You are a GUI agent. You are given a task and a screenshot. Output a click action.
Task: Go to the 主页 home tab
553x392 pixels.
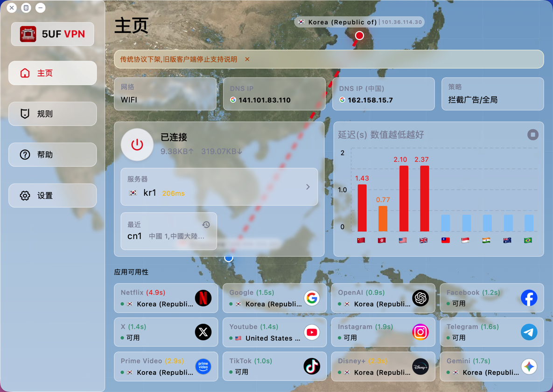pyautogui.click(x=53, y=73)
